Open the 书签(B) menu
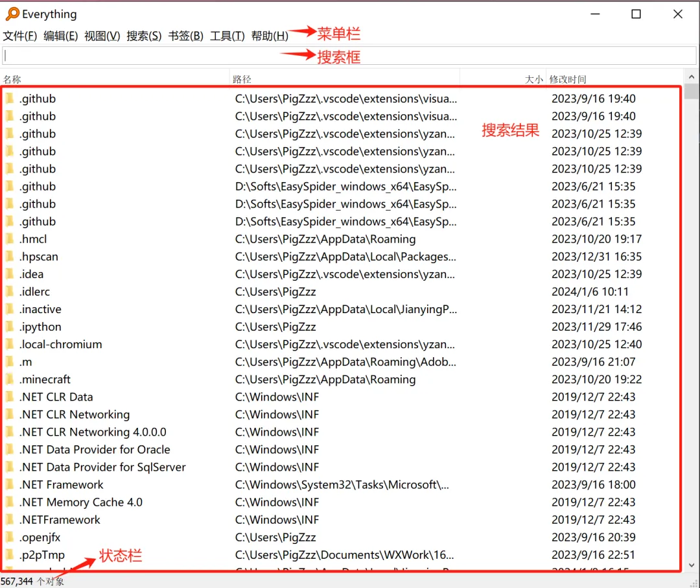Image resolution: width=700 pixels, height=588 pixels. 186,36
